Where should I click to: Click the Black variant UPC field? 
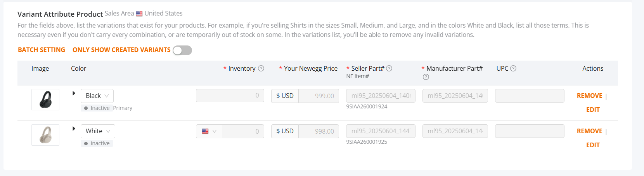tap(530, 96)
